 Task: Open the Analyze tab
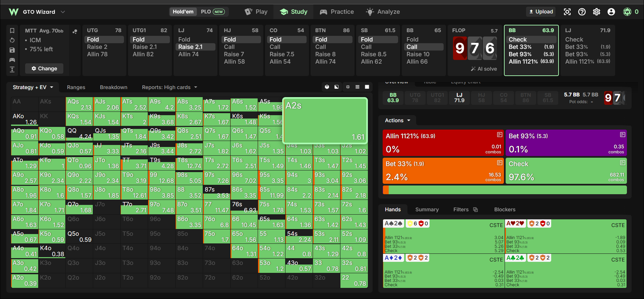pyautogui.click(x=383, y=12)
